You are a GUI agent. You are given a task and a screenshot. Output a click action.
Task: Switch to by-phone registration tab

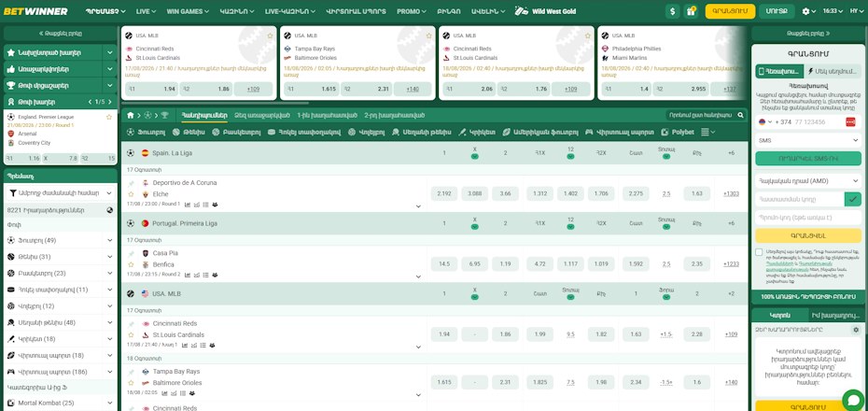[779, 71]
